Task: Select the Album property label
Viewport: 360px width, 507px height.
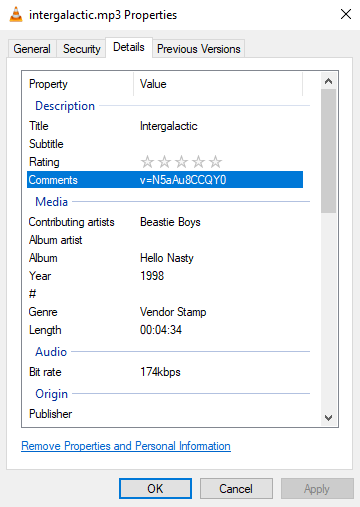Action: click(x=43, y=258)
